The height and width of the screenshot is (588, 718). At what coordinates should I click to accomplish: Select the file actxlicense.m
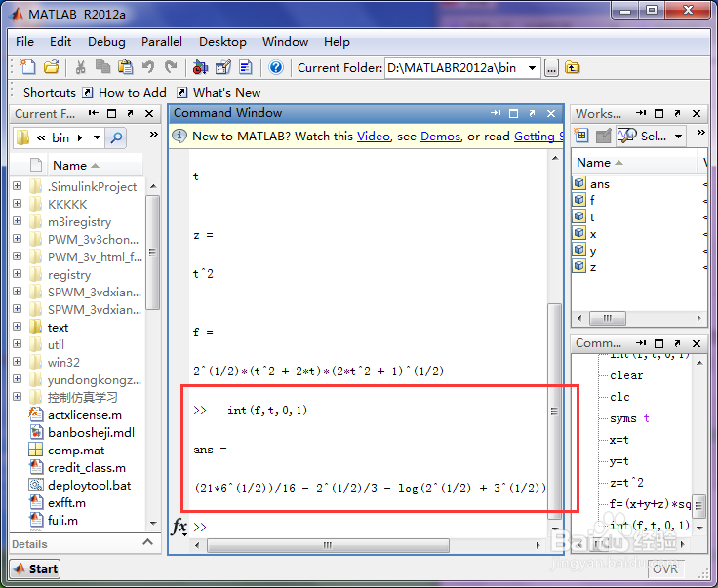(85, 415)
